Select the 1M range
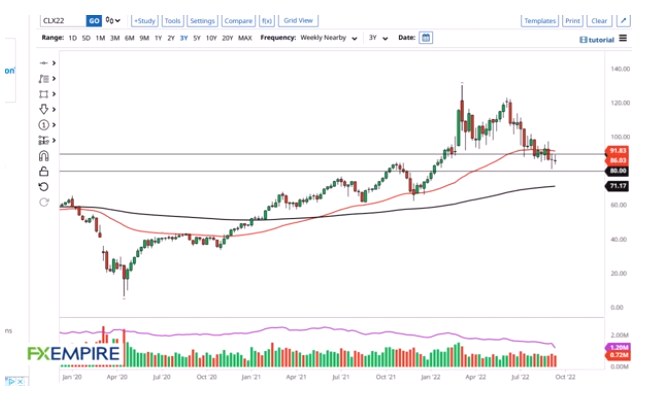This screenshot has width=655, height=399. [x=100, y=38]
